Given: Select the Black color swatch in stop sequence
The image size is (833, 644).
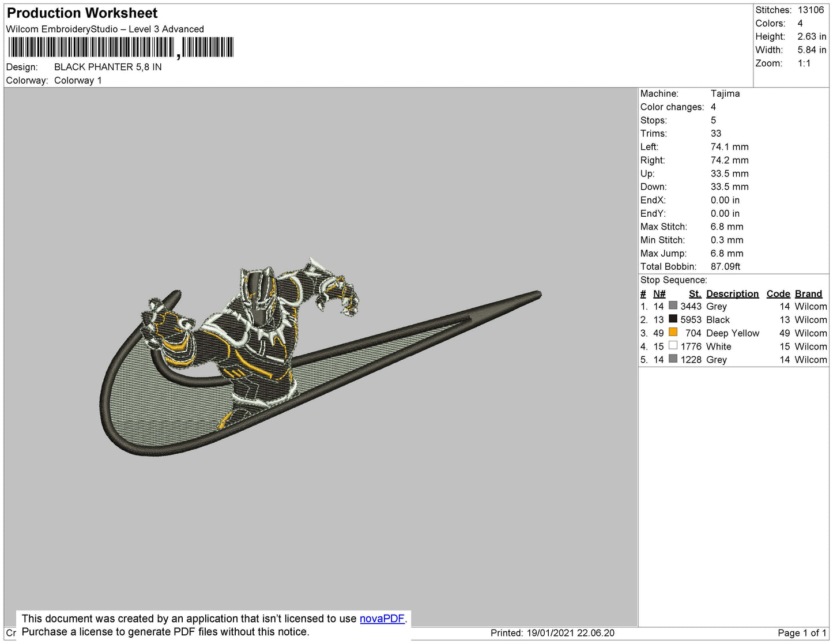Looking at the screenshot, I should coord(673,319).
